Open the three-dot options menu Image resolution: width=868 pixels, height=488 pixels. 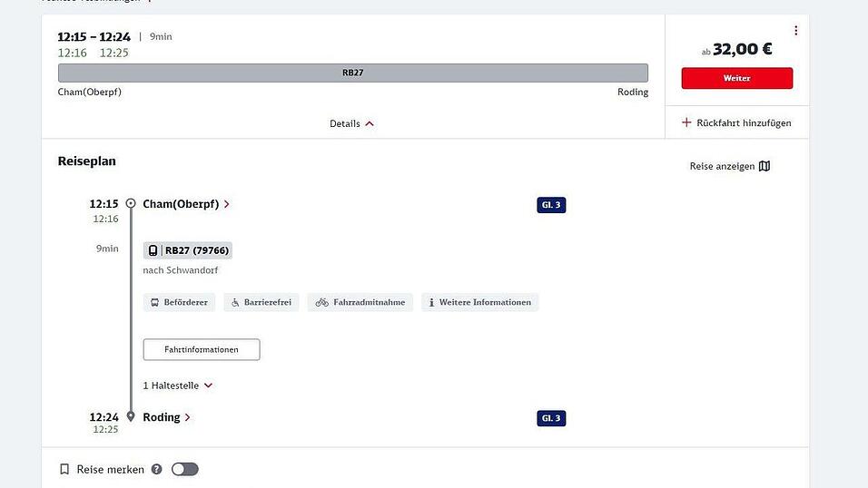795,31
